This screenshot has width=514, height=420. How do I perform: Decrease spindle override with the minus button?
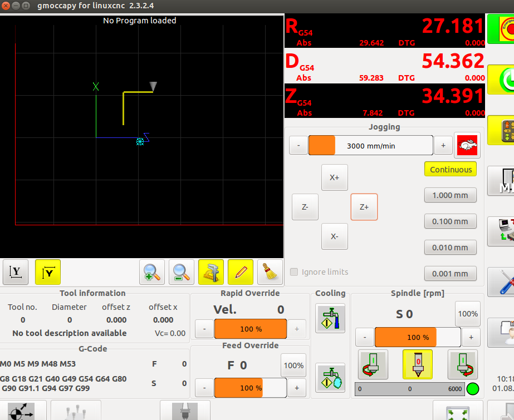tap(364, 337)
